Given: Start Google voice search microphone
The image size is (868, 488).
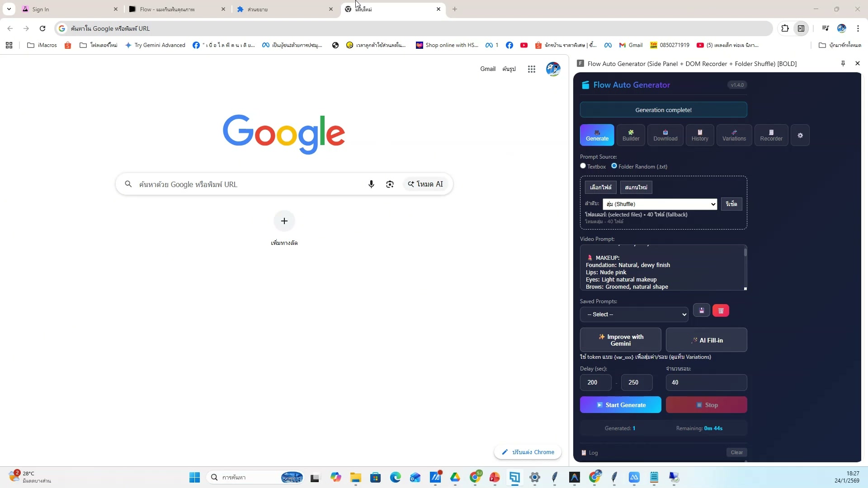Looking at the screenshot, I should (371, 184).
